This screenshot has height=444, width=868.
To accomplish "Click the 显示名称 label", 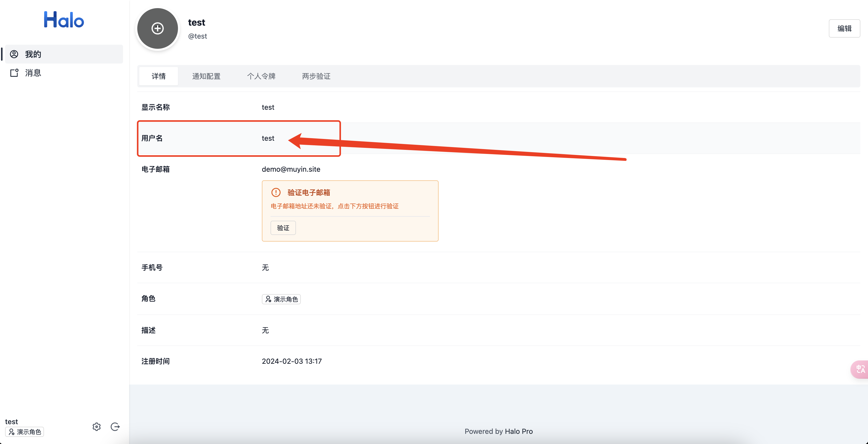I will point(155,107).
